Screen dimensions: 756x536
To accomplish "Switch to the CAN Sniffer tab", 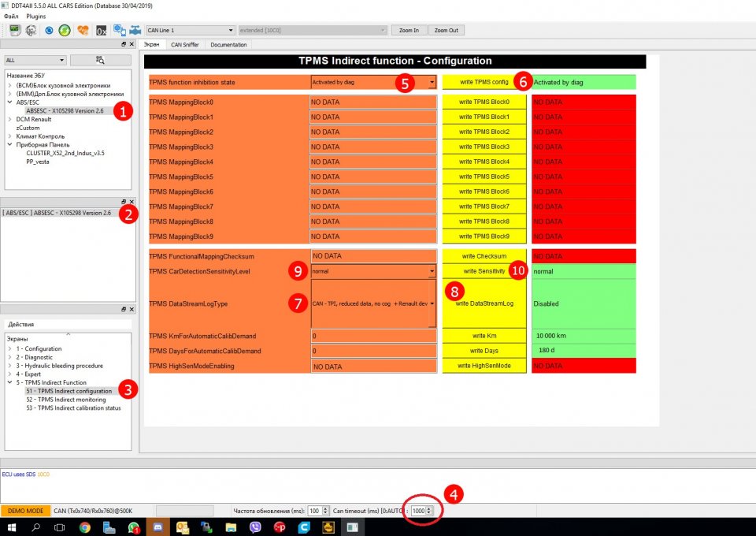I will [x=186, y=45].
